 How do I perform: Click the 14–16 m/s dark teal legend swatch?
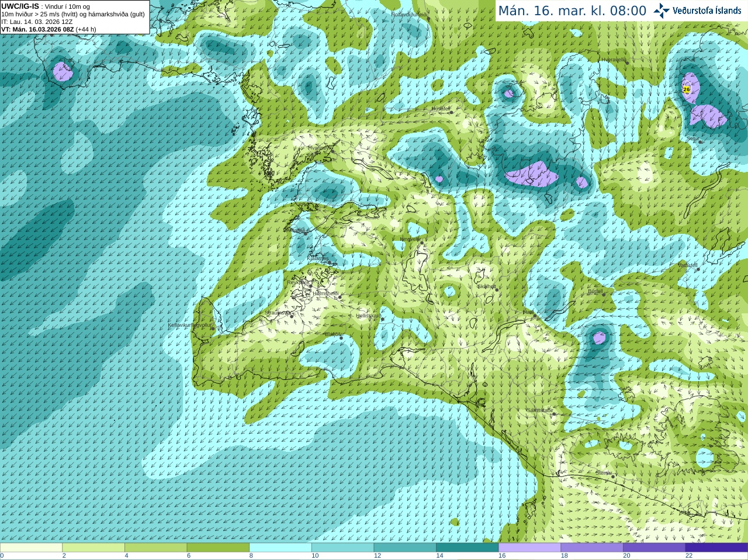tap(467, 548)
